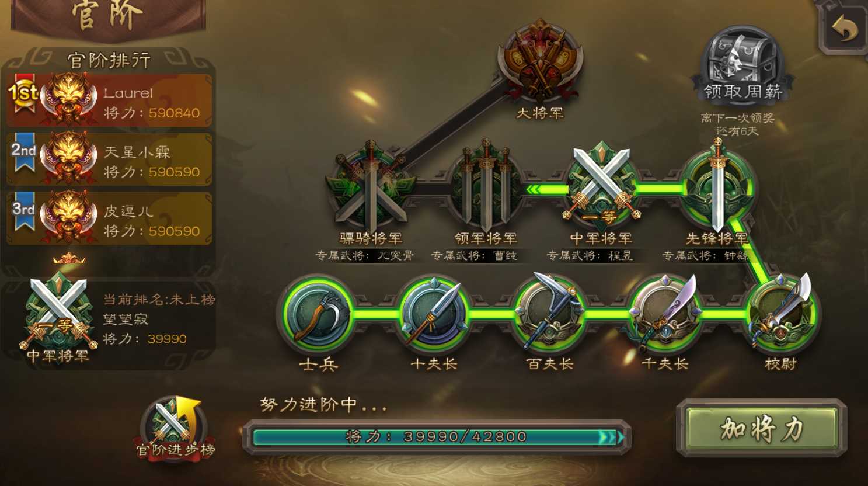868x486 pixels.
Task: Choose the 千夫长 blade rank icon
Action: 665,314
